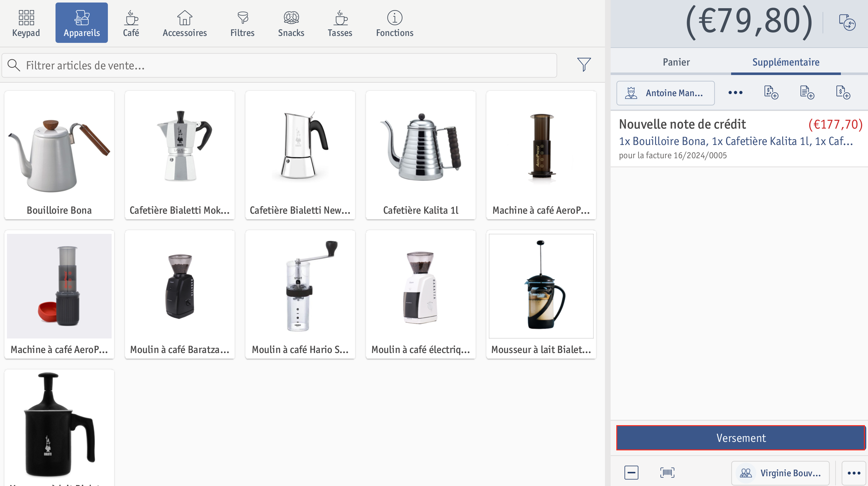Add the black milk frother in last row
Image resolution: width=868 pixels, height=486 pixels.
(59, 428)
